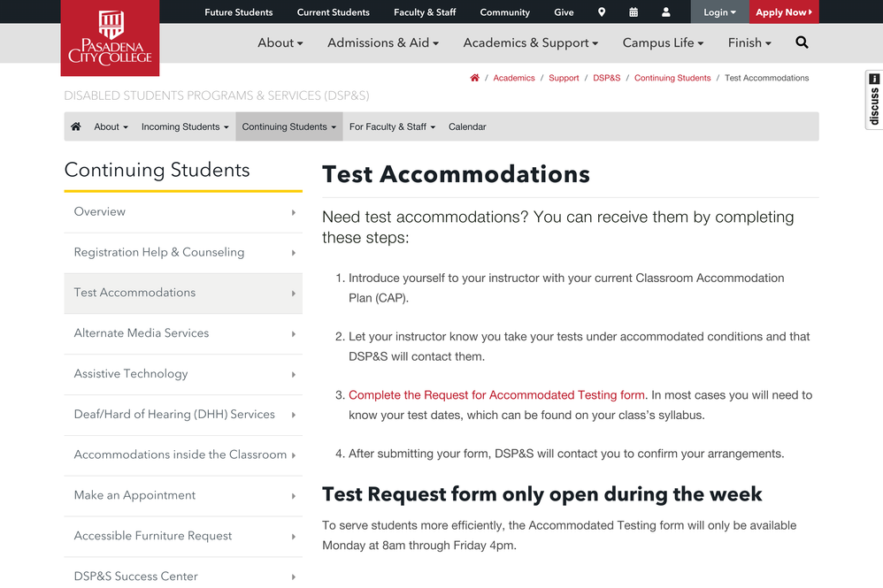Select Calendar in the DSP&S navigation
883x588 pixels.
(467, 126)
